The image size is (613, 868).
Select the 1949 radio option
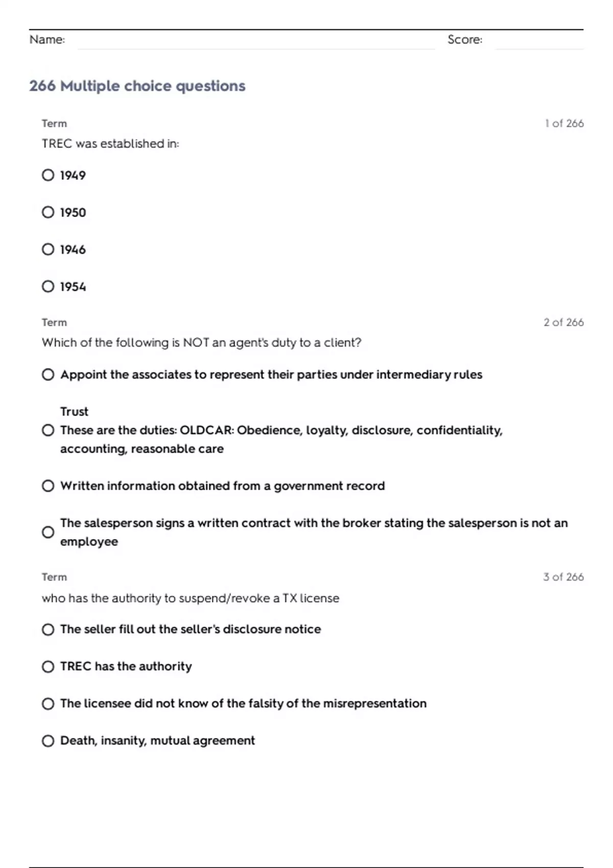coord(48,175)
